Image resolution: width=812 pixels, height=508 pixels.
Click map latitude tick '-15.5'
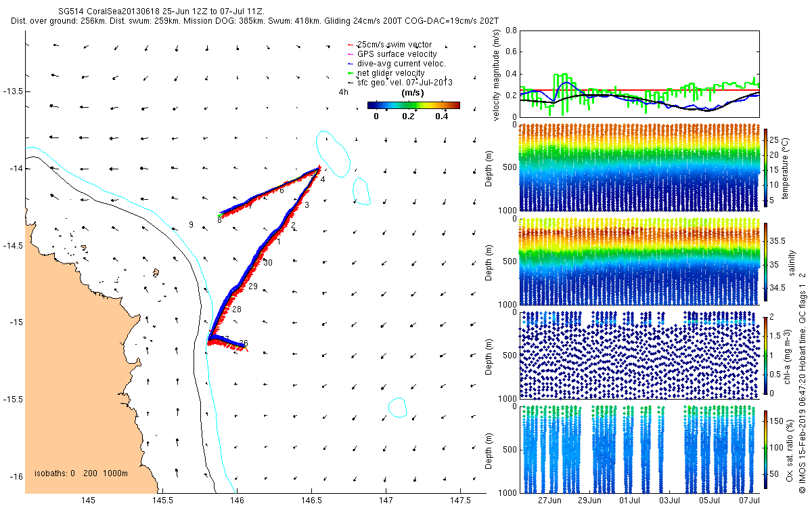[13, 399]
